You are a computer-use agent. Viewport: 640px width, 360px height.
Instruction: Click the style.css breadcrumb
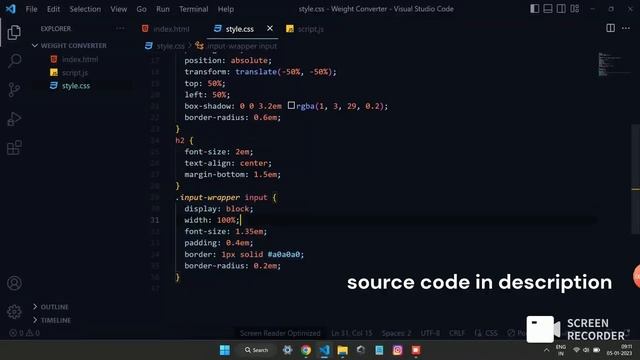click(166, 46)
